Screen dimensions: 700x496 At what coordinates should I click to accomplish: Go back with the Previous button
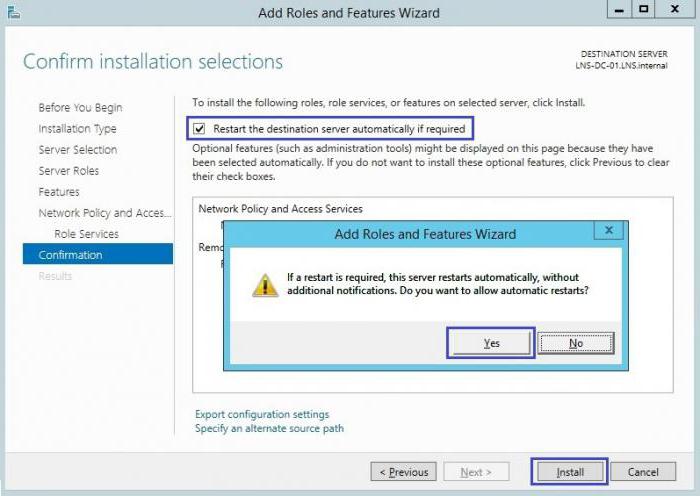(404, 472)
